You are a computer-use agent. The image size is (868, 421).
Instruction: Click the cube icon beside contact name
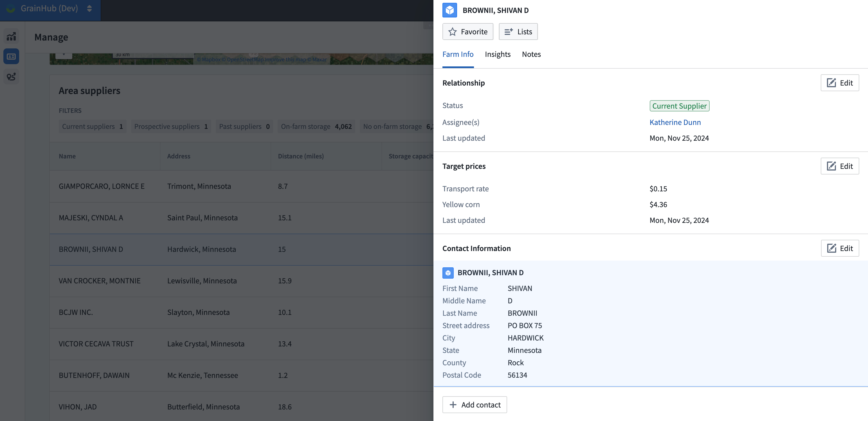coord(448,273)
